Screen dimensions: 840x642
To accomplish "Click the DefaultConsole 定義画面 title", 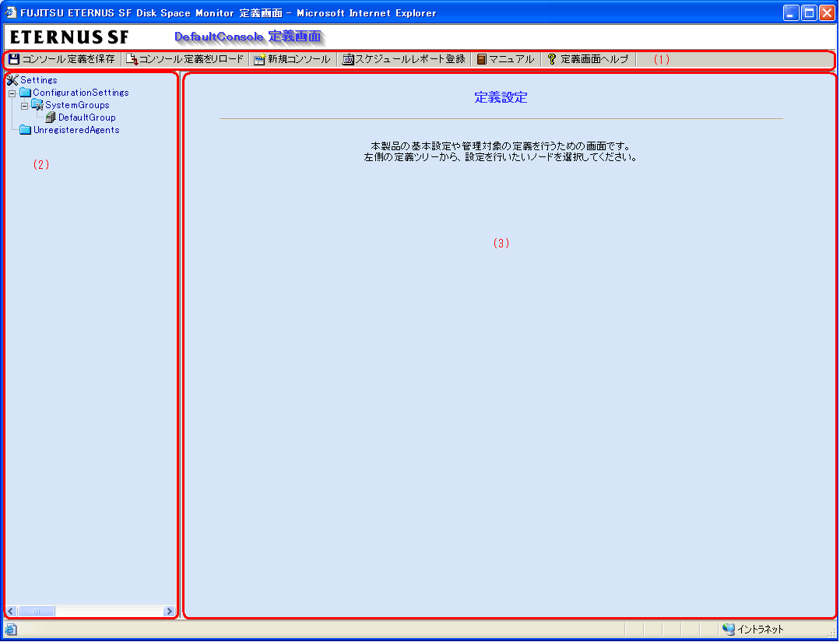I will 248,37.
